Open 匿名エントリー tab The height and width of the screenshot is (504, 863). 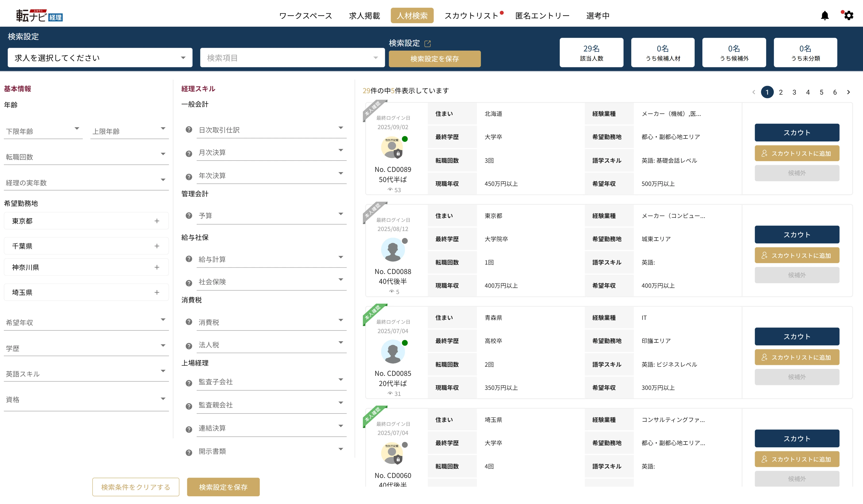pyautogui.click(x=542, y=16)
